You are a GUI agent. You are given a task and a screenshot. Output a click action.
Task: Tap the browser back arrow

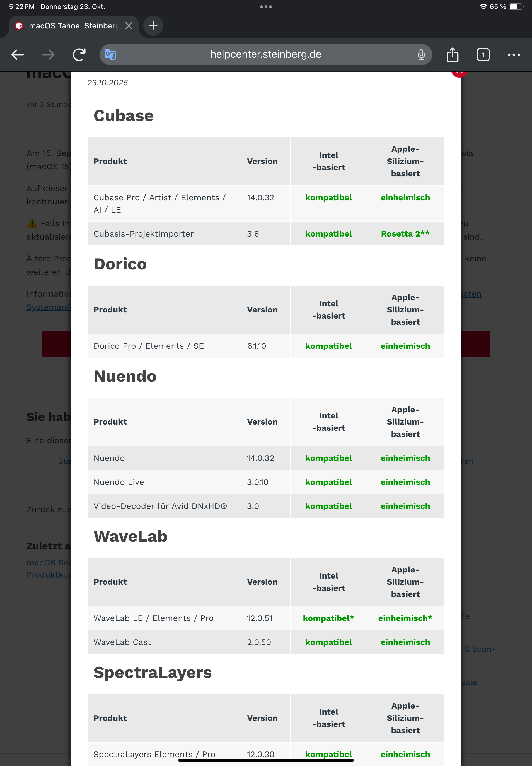[x=18, y=54]
